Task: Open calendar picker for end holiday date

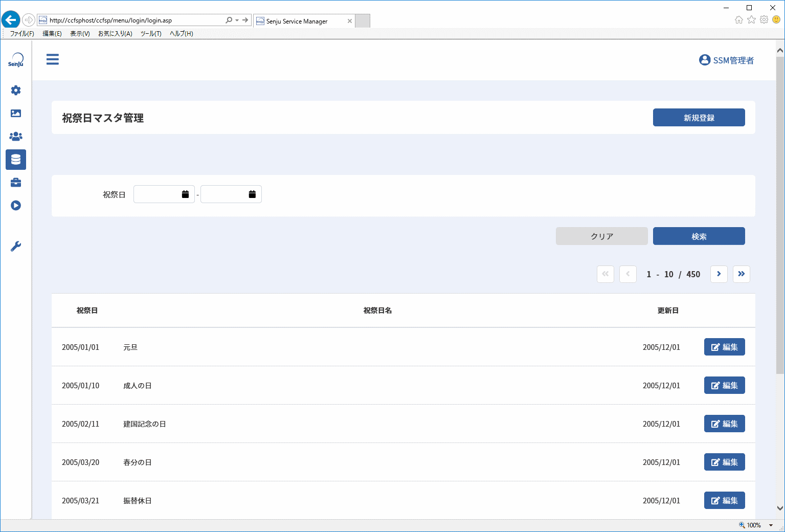Action: [252, 194]
